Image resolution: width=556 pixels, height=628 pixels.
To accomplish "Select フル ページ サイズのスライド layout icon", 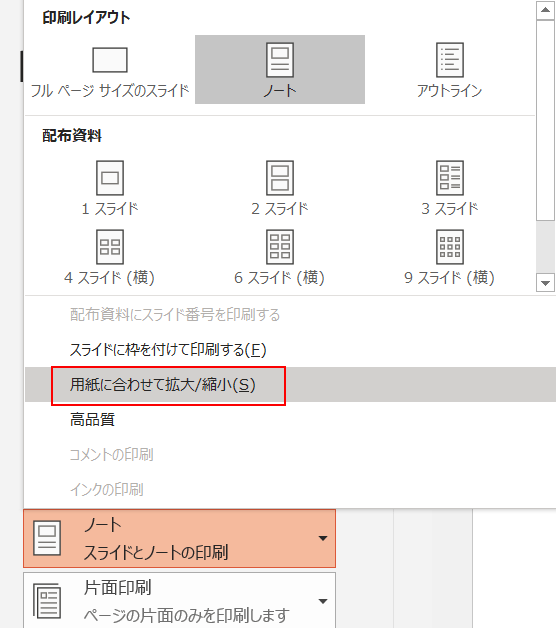I will [x=110, y=70].
